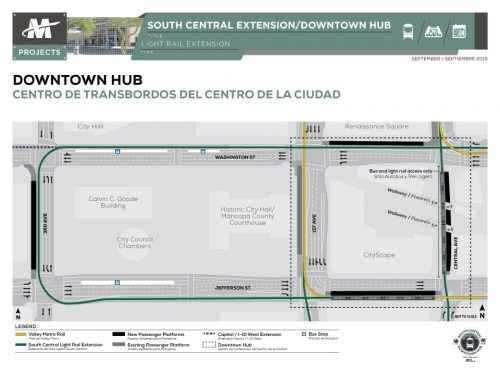Viewport: 500px width, 375px height.
Task: Click the 'LIGHT RAIL EXTENSION' type text
Action: click(186, 44)
